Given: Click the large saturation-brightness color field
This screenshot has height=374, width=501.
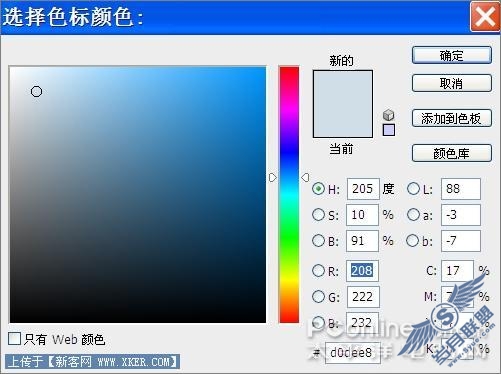Looking at the screenshot, I should coord(138,195).
